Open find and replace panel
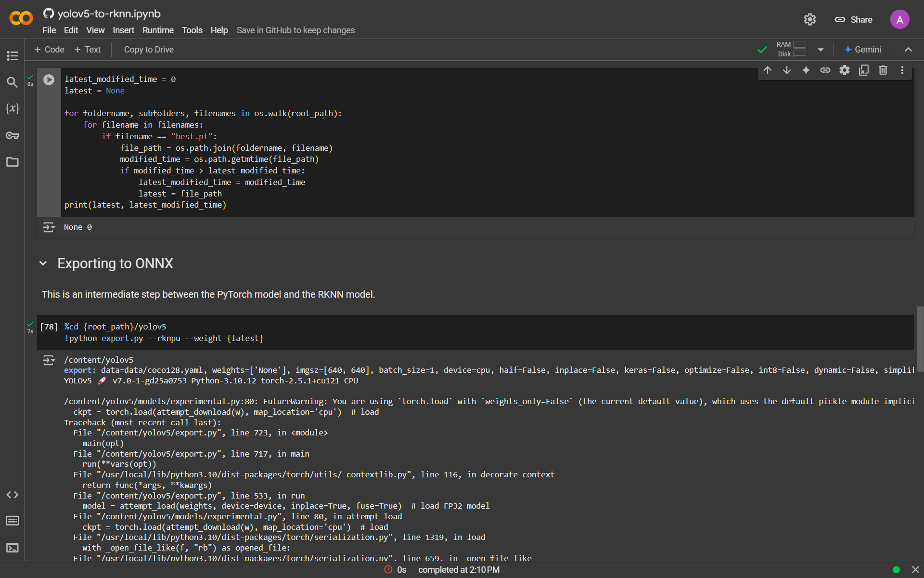The height and width of the screenshot is (578, 924). 13,82
